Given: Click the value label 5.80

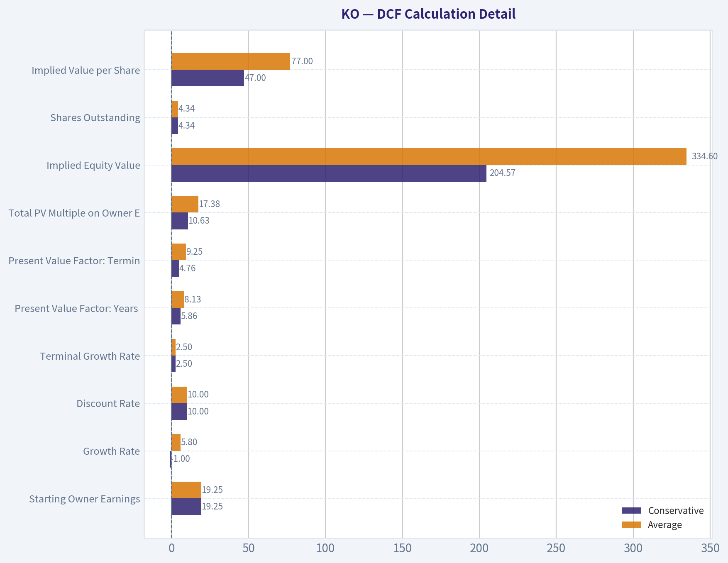Looking at the screenshot, I should pos(189,442).
